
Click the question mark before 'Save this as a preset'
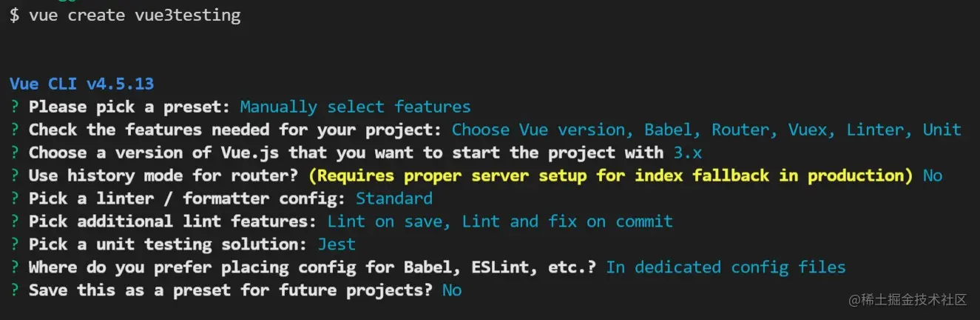pos(15,290)
